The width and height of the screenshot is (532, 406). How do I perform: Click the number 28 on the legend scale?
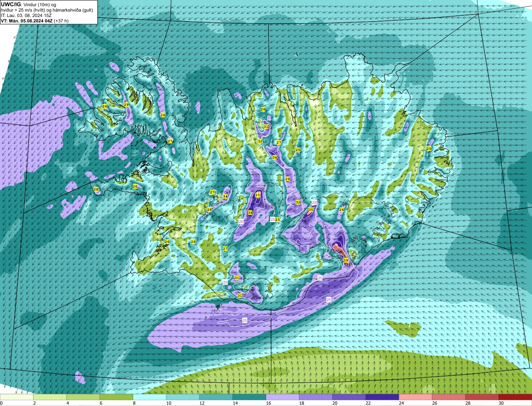(x=468, y=403)
